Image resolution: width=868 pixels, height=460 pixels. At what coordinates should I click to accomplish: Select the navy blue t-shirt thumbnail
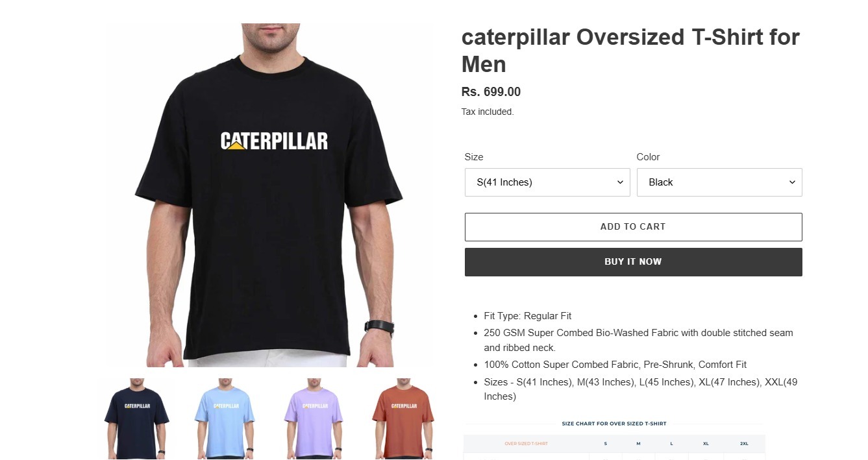[x=137, y=419]
